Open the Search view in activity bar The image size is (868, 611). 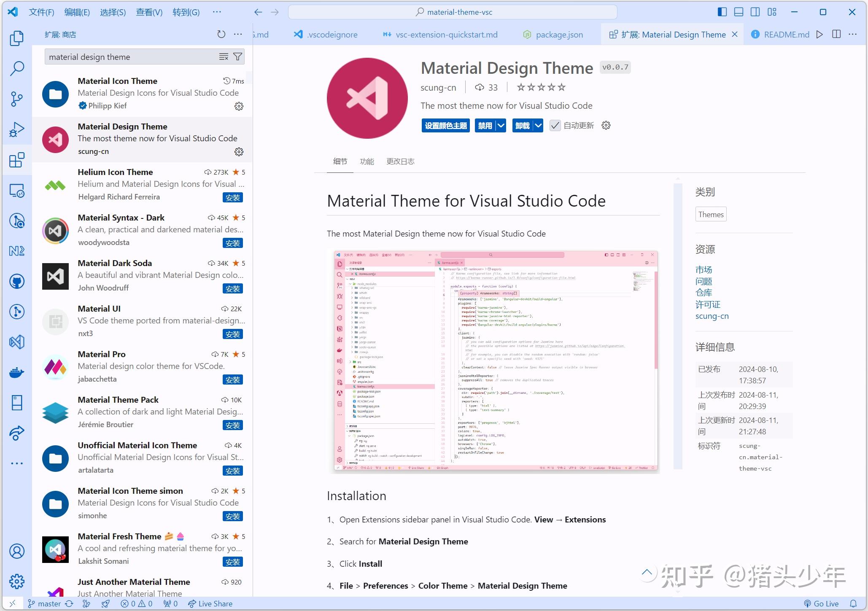click(x=17, y=68)
